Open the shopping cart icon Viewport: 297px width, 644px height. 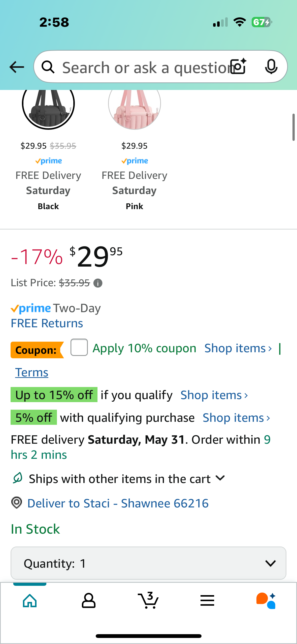(x=148, y=600)
